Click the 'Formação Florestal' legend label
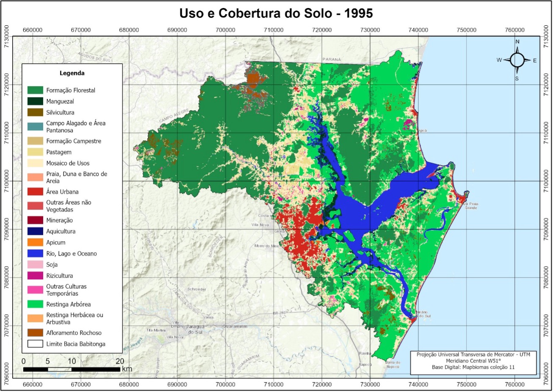 pyautogui.click(x=71, y=90)
